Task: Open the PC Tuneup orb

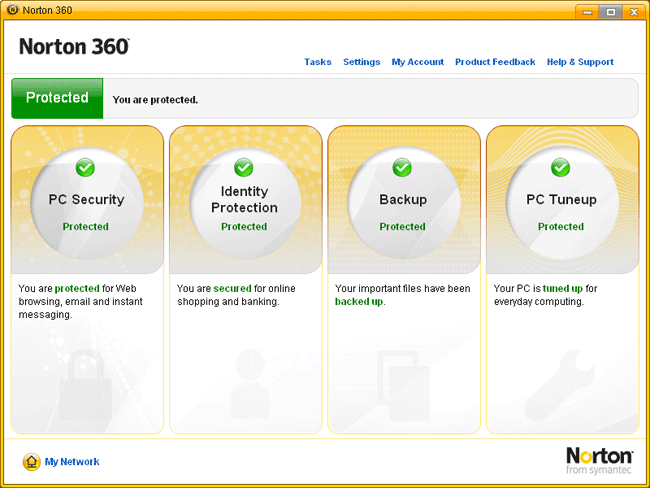Action: [x=562, y=203]
